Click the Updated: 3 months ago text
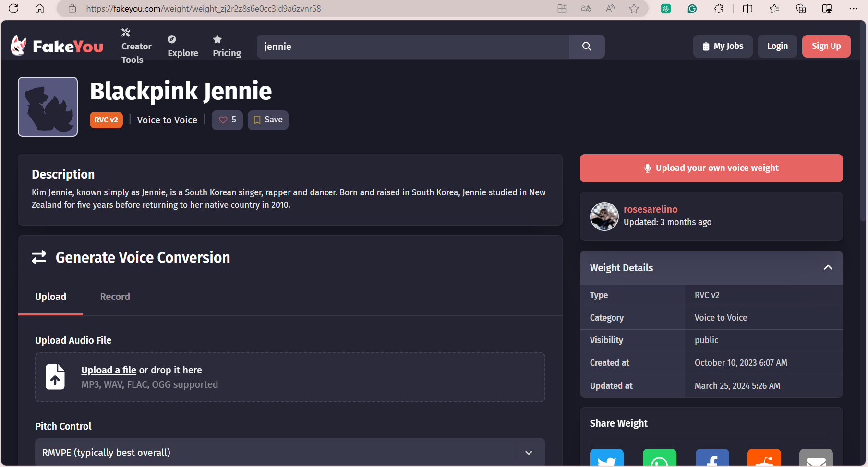 pos(667,222)
